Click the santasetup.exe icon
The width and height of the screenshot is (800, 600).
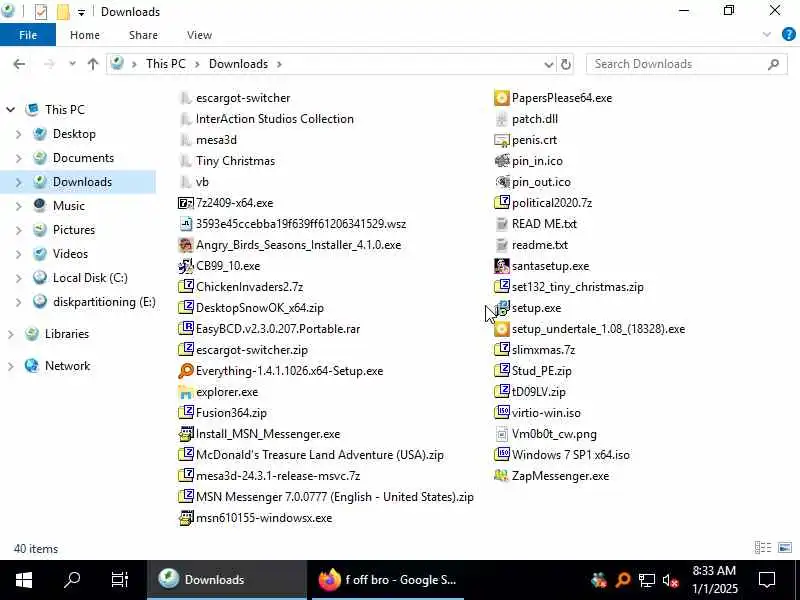502,266
